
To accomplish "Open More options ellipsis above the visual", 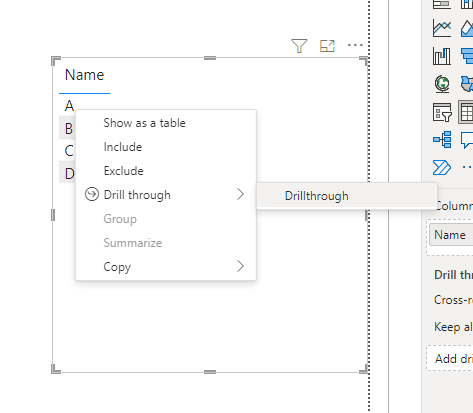I will (x=355, y=45).
